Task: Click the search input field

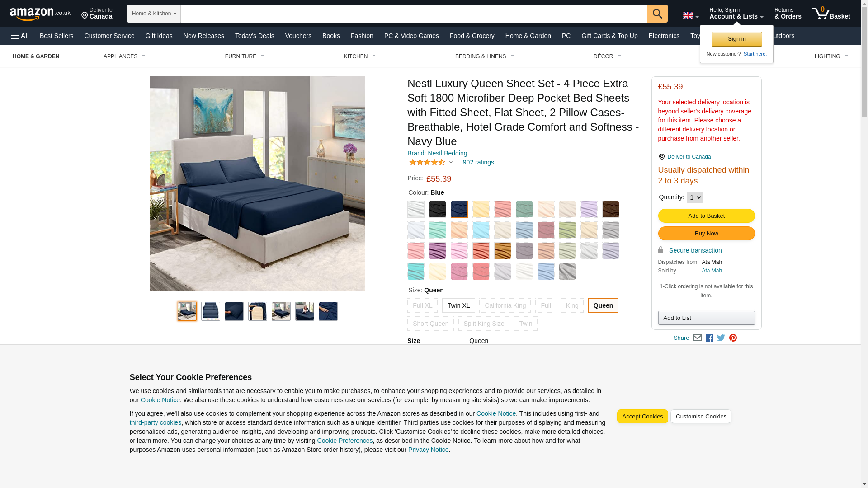Action: 414,14
